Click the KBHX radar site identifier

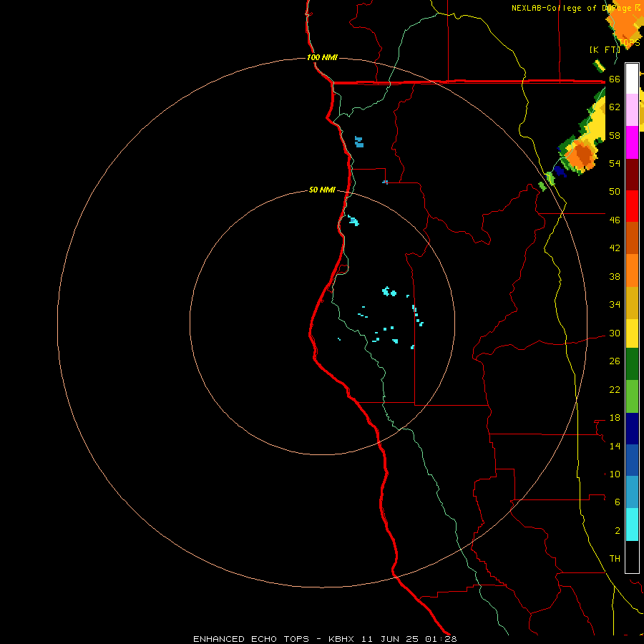(343, 639)
